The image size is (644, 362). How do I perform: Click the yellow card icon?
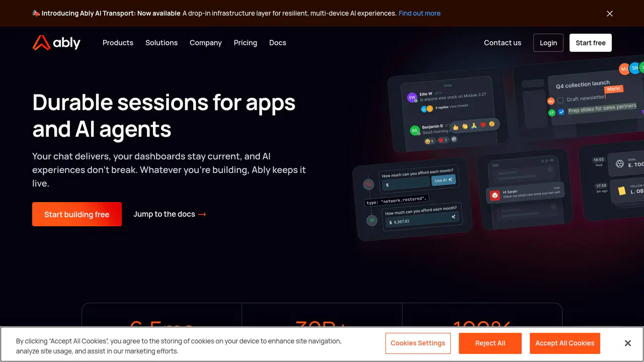pos(622,191)
